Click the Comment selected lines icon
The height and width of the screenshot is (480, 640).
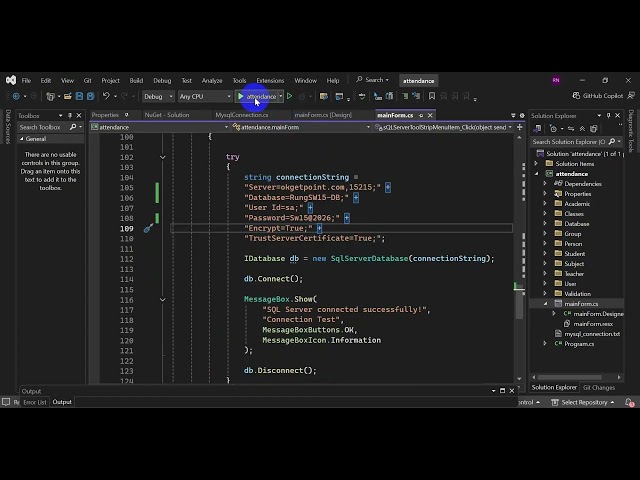point(405,96)
